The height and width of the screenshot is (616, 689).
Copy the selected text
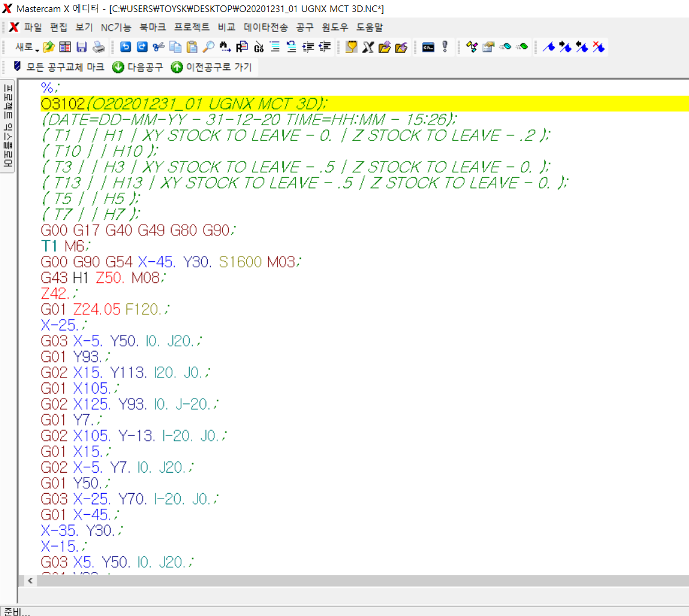tap(175, 47)
